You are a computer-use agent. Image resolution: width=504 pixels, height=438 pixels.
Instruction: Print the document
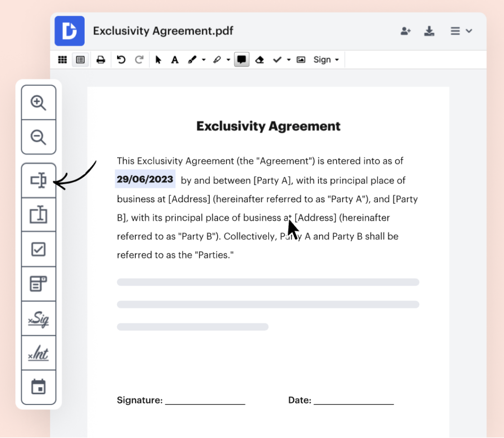(101, 60)
